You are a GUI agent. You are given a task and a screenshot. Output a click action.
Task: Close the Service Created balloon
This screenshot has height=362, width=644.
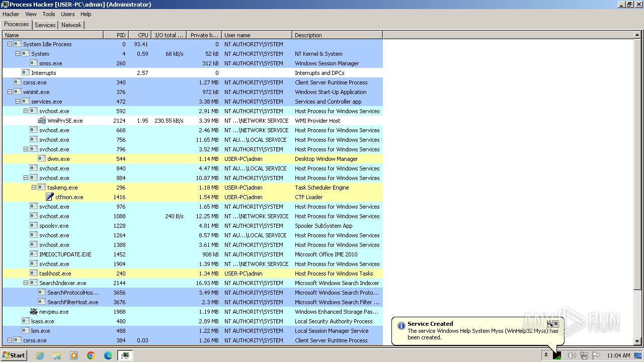point(556,324)
